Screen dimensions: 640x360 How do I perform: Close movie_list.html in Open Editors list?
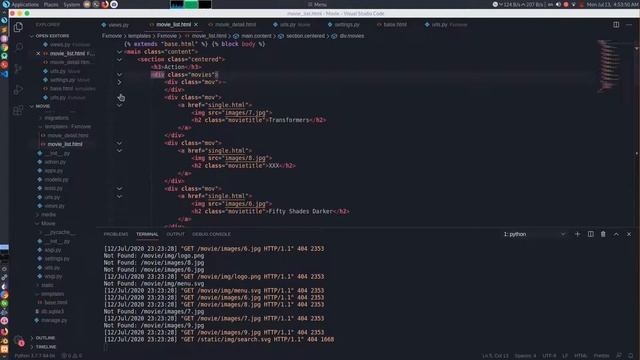click(x=38, y=53)
